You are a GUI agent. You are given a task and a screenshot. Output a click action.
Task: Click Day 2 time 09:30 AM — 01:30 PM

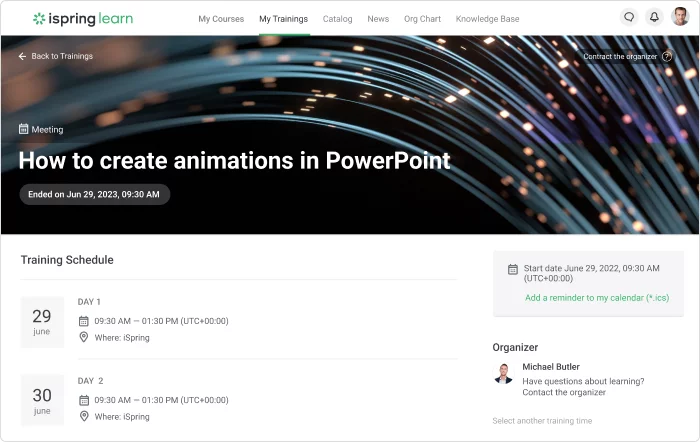161,400
